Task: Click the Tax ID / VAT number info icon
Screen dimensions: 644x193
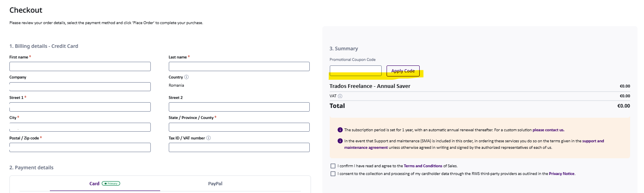Action: click(208, 138)
